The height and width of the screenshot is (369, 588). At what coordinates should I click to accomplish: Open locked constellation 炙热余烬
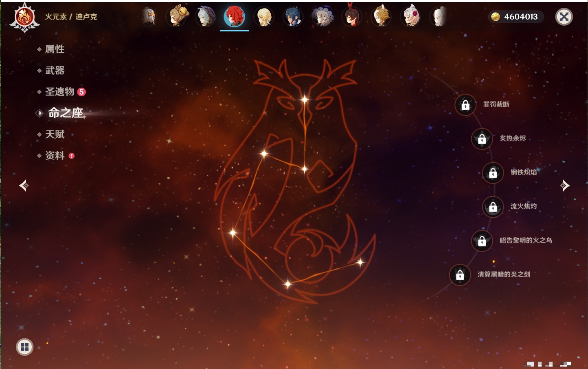[482, 139]
